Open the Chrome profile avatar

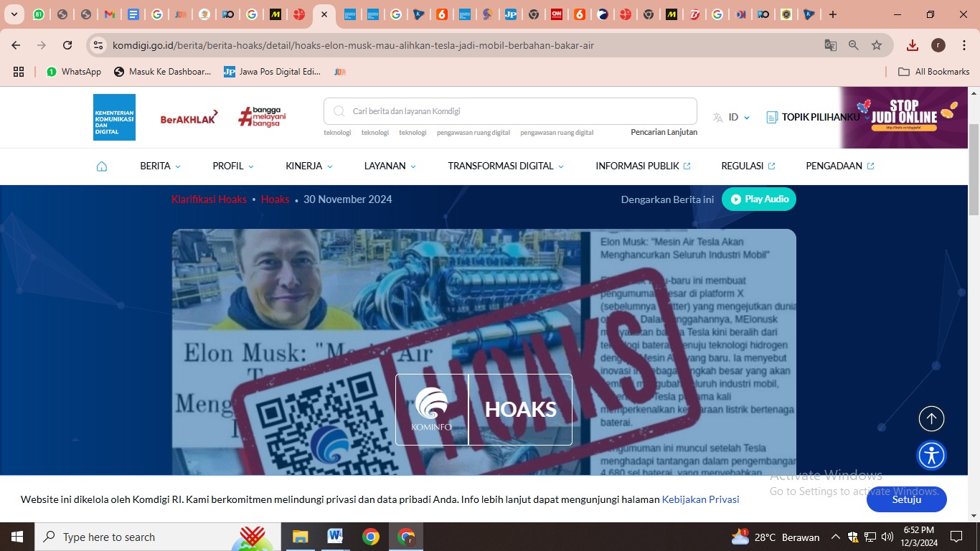(938, 45)
